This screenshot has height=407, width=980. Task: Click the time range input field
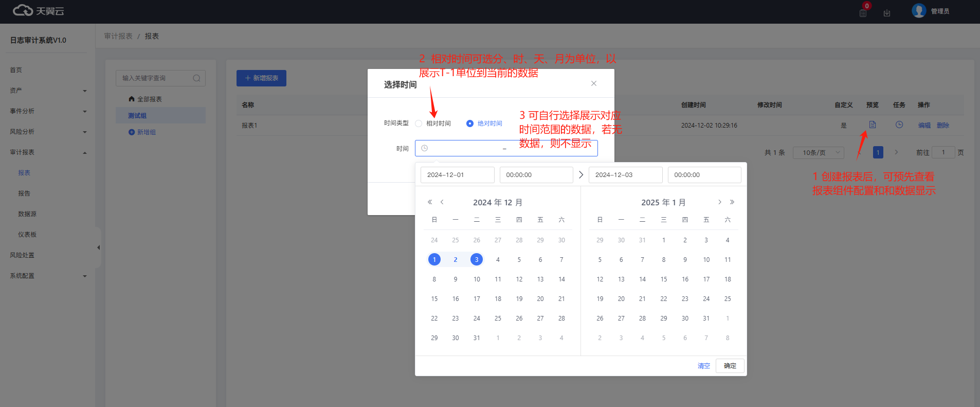tap(506, 148)
